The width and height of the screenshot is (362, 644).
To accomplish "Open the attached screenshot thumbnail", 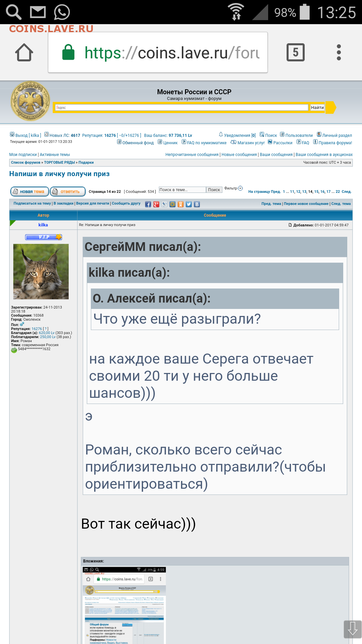I will pyautogui.click(x=124, y=605).
